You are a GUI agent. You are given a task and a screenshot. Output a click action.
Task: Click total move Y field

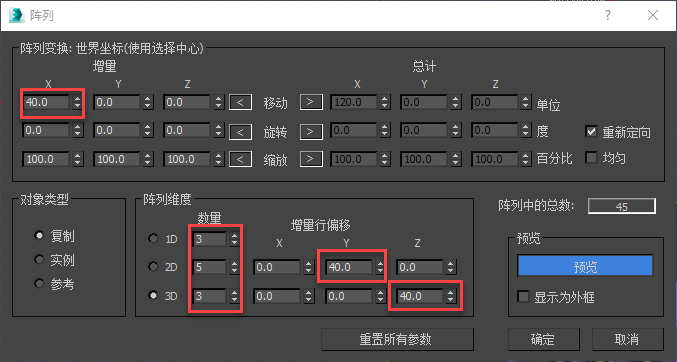click(x=424, y=102)
